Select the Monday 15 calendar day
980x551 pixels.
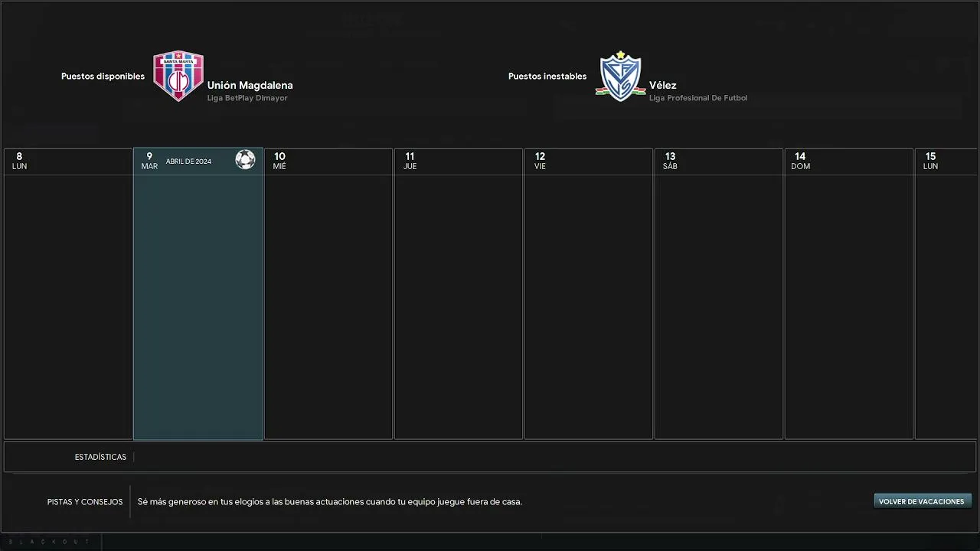947,294
